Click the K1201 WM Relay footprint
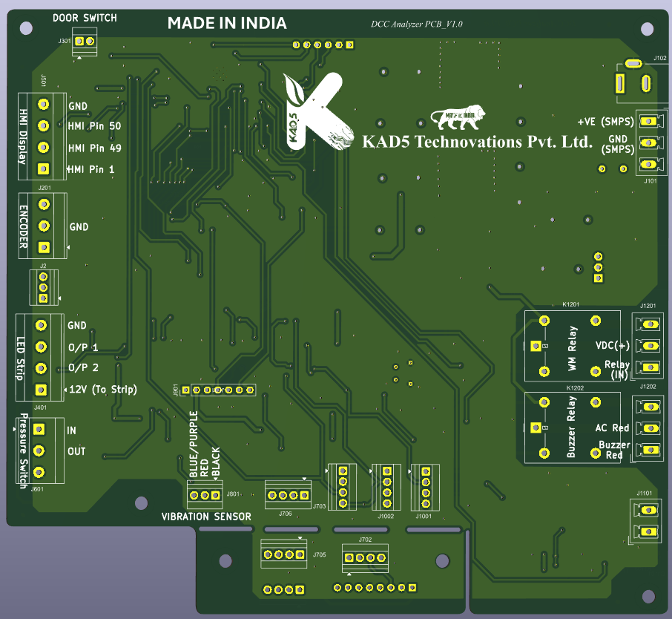Screen dimensions: 672x619 (572, 346)
